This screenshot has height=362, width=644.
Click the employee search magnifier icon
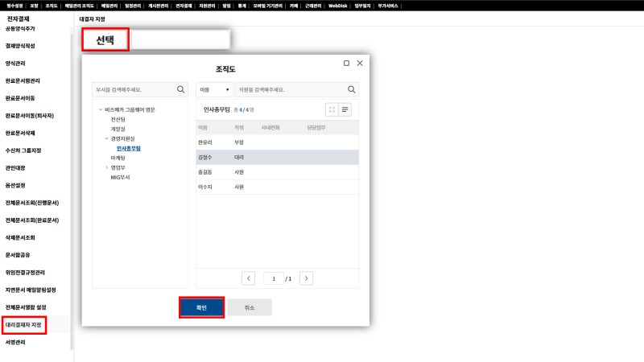[x=351, y=89]
